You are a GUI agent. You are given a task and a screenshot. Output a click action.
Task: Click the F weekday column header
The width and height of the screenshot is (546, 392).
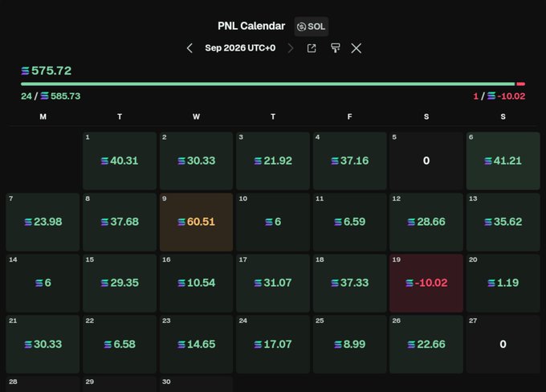tap(349, 116)
